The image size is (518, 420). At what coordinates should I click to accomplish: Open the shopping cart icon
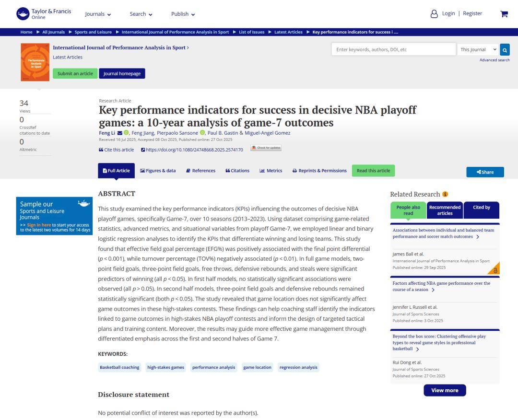(x=504, y=14)
